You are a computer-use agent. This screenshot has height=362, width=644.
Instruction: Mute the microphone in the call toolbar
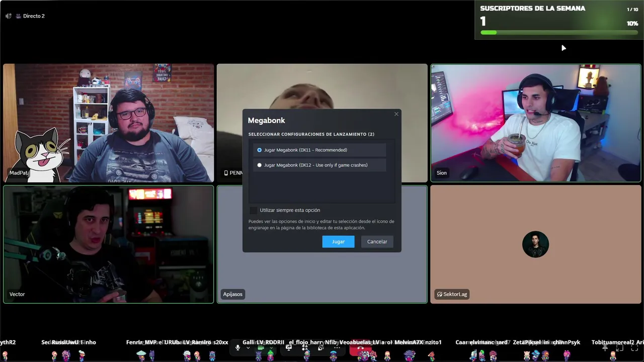(237, 347)
